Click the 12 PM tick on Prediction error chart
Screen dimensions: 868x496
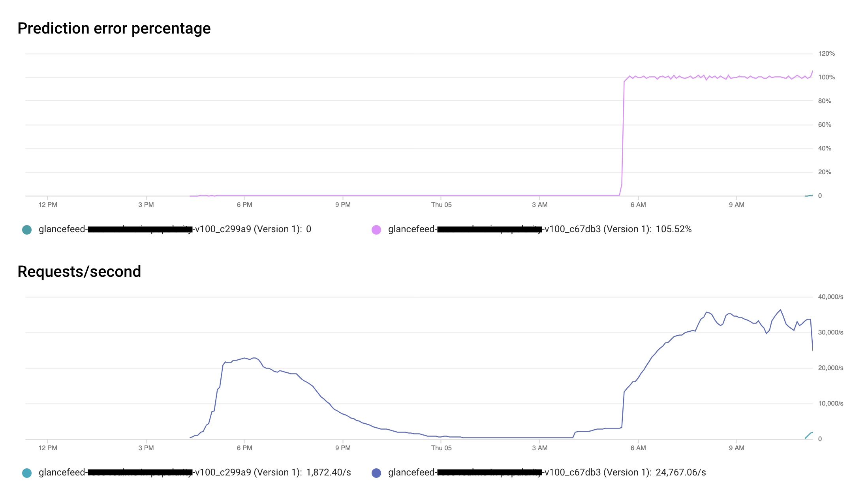coord(48,205)
